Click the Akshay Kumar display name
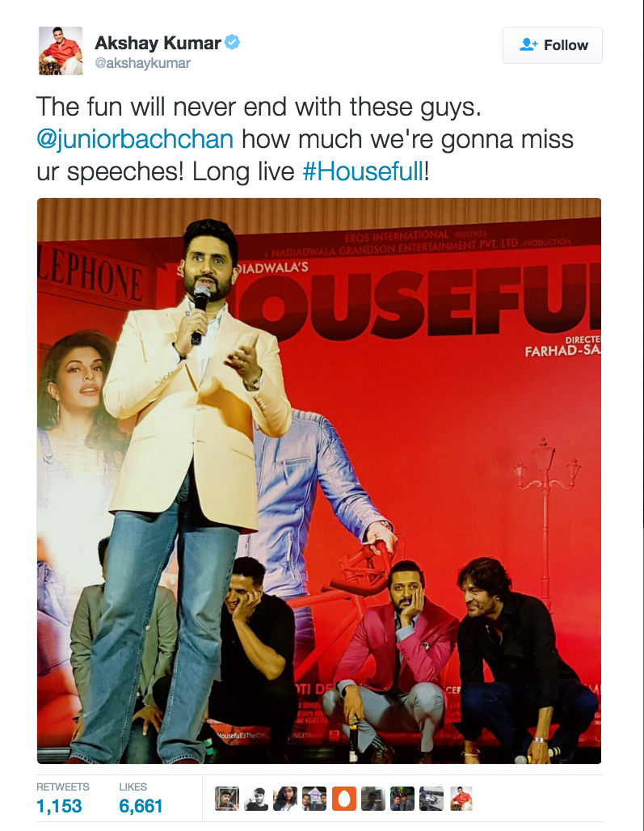This screenshot has height=831, width=644. 158,42
